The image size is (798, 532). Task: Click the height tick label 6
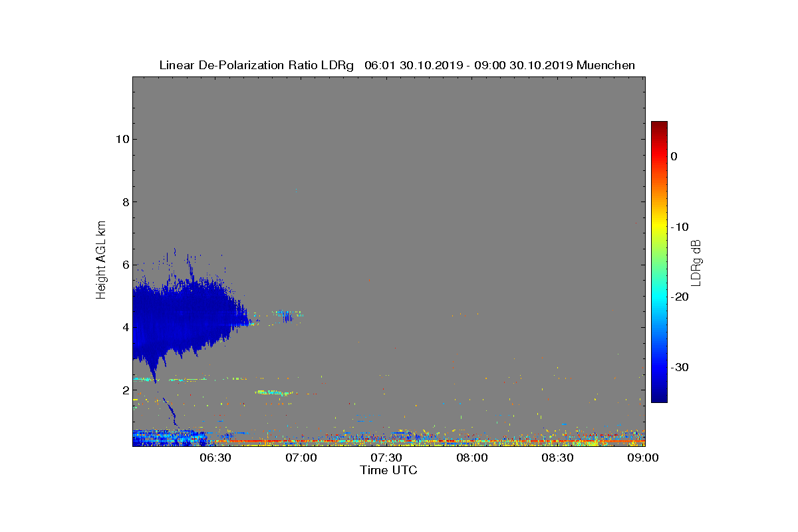click(124, 265)
